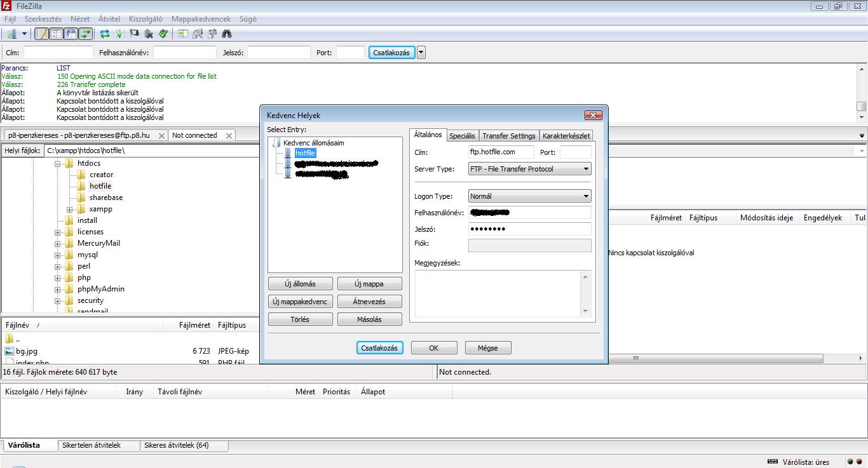Close the p8-ipenzkereses connection tab

pos(161,136)
